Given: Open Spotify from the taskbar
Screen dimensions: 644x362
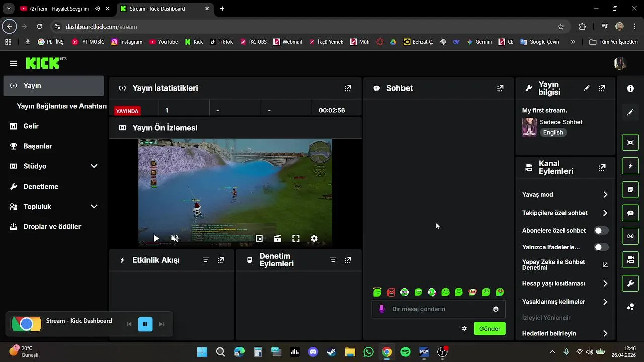Looking at the screenshot, I should click(x=406, y=352).
